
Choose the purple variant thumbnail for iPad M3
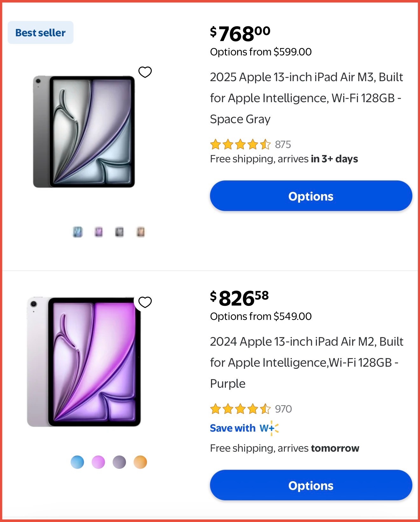coord(99,232)
